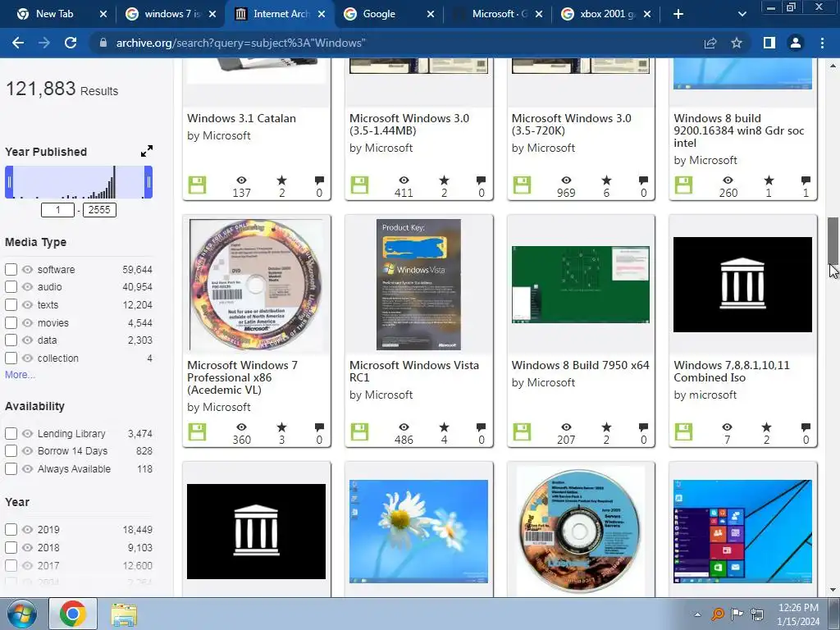Viewport: 840px width, 630px height.
Task: Click floppy icon on Windows 8 Build 7950 x64 card
Action: (522, 431)
